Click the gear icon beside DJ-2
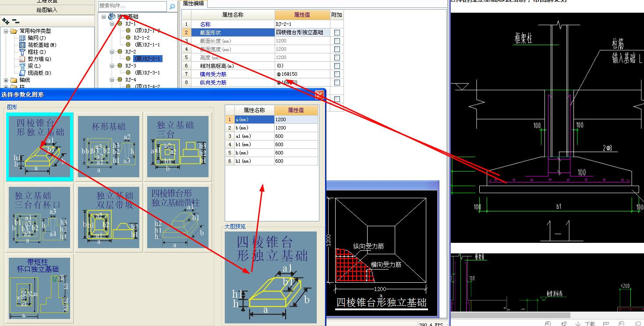644x326 pixels. click(x=120, y=52)
